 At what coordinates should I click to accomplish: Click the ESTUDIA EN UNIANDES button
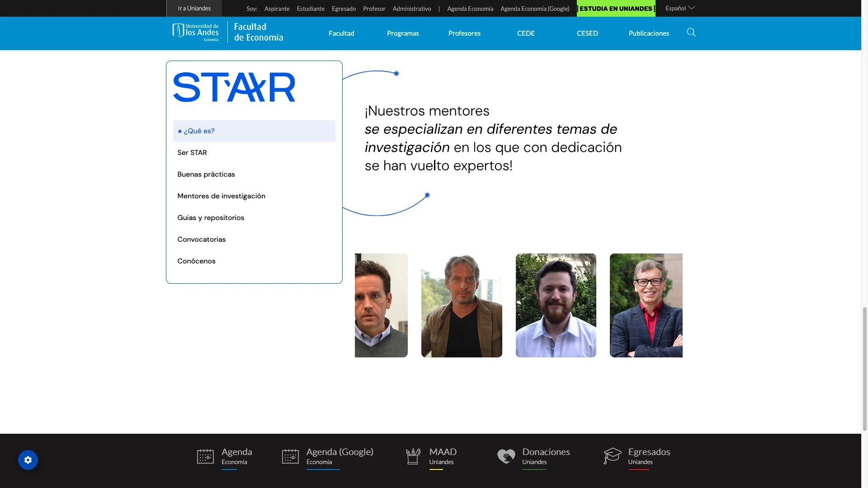click(616, 9)
